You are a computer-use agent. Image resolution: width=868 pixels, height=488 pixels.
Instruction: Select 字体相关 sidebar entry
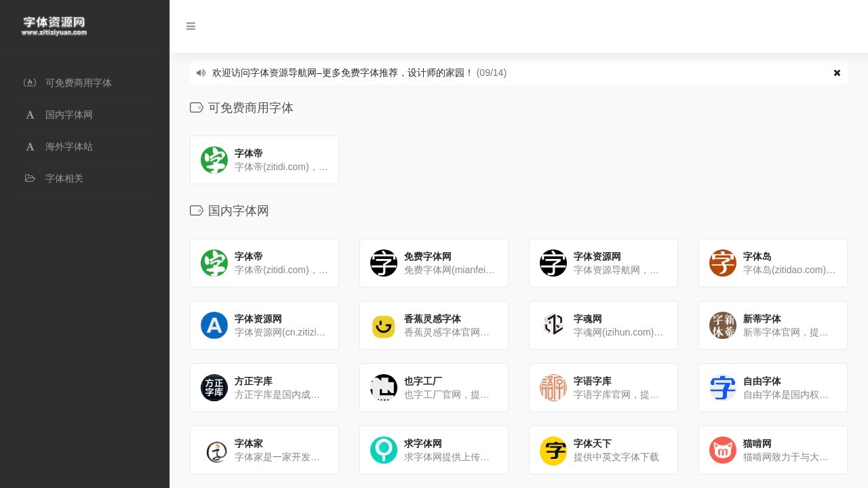[64, 178]
